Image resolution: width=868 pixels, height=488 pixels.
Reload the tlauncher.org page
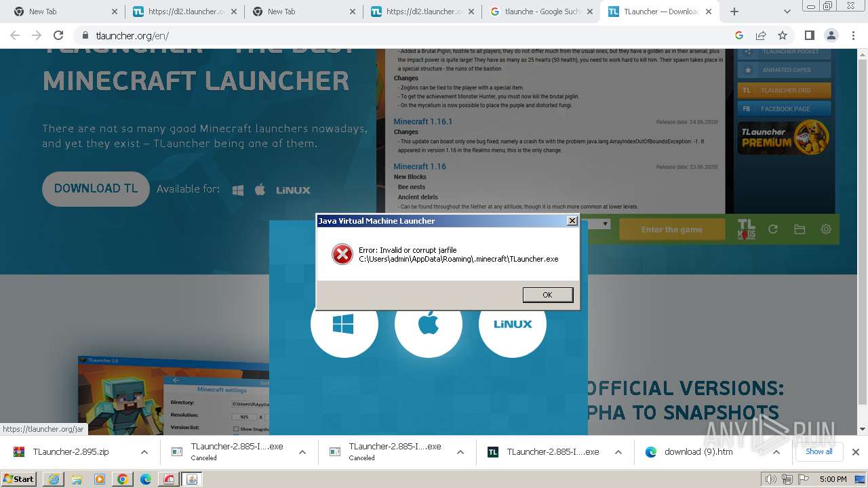coord(58,36)
